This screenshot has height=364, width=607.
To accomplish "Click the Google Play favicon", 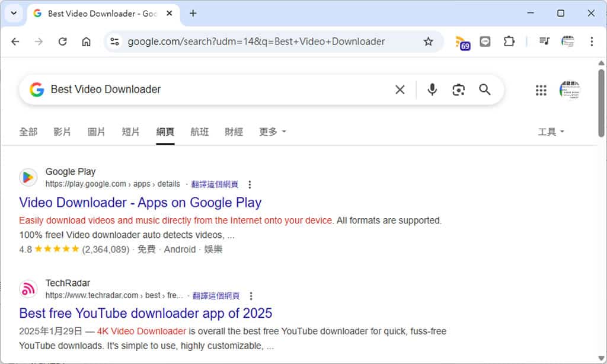I will pos(28,177).
